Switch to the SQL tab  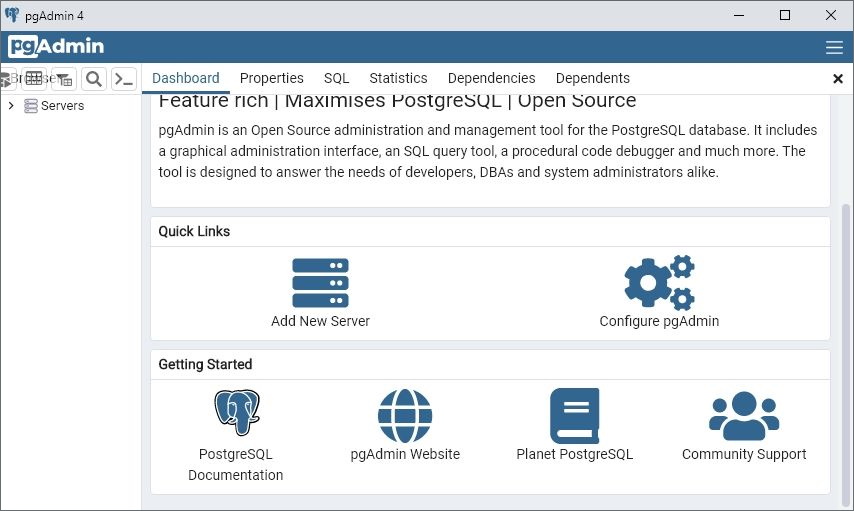[x=336, y=78]
